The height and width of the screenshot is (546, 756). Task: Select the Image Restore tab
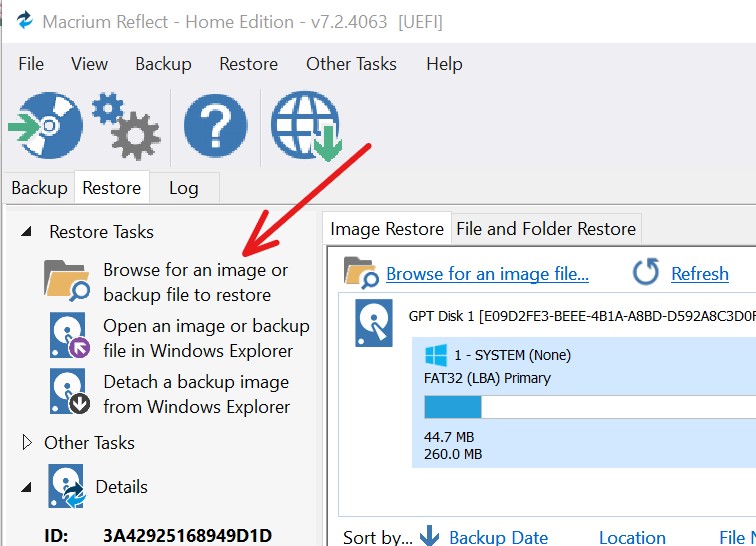pyautogui.click(x=387, y=228)
